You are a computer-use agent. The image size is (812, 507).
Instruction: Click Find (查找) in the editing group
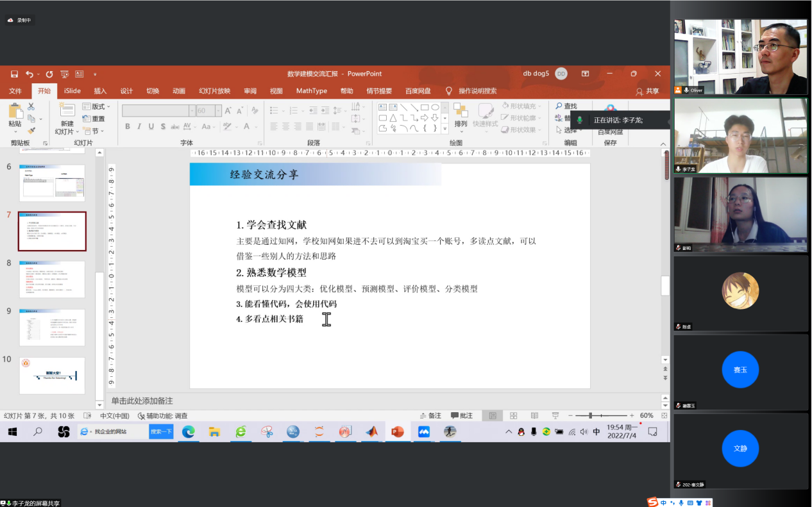566,106
